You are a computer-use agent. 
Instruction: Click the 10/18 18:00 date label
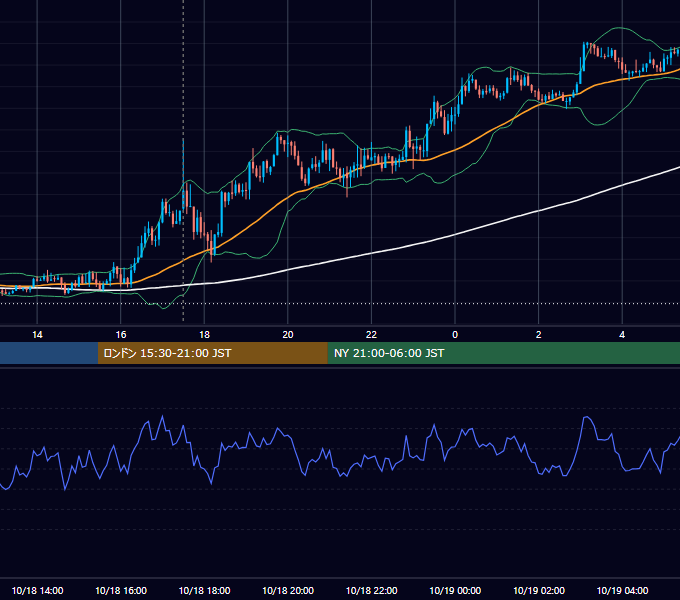point(204,591)
